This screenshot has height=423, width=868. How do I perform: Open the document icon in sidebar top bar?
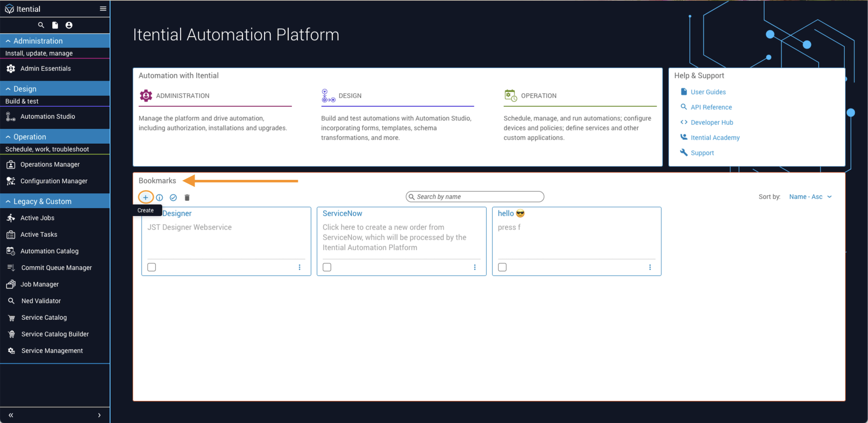(55, 25)
